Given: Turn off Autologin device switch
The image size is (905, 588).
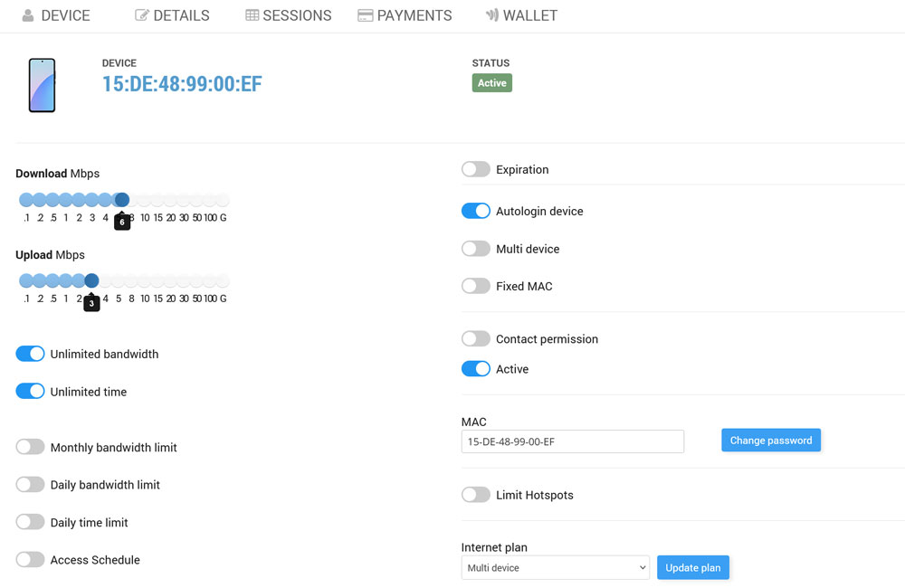Looking at the screenshot, I should click(x=475, y=211).
